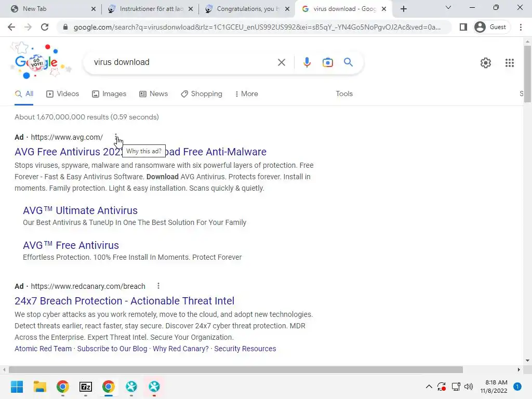Open AVG Free Antivirus sublink
Image resolution: width=532 pixels, height=399 pixels.
click(x=71, y=245)
